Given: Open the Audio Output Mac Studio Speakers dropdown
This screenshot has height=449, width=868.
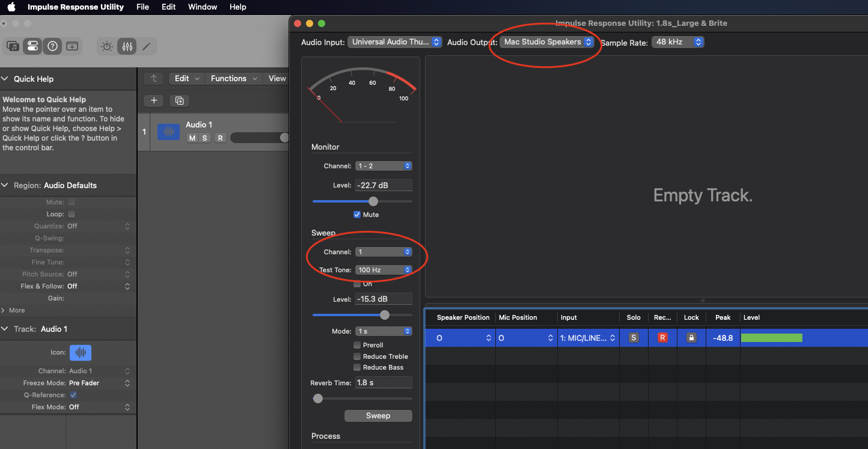Looking at the screenshot, I should [x=547, y=42].
